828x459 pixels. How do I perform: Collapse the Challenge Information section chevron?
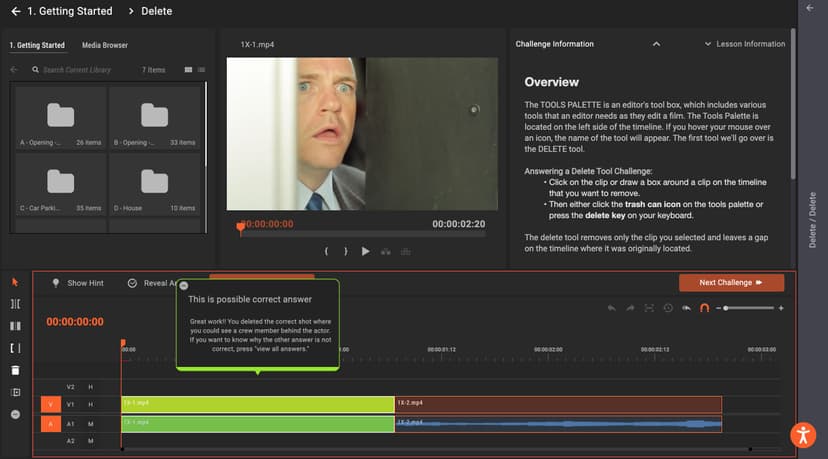pyautogui.click(x=656, y=44)
